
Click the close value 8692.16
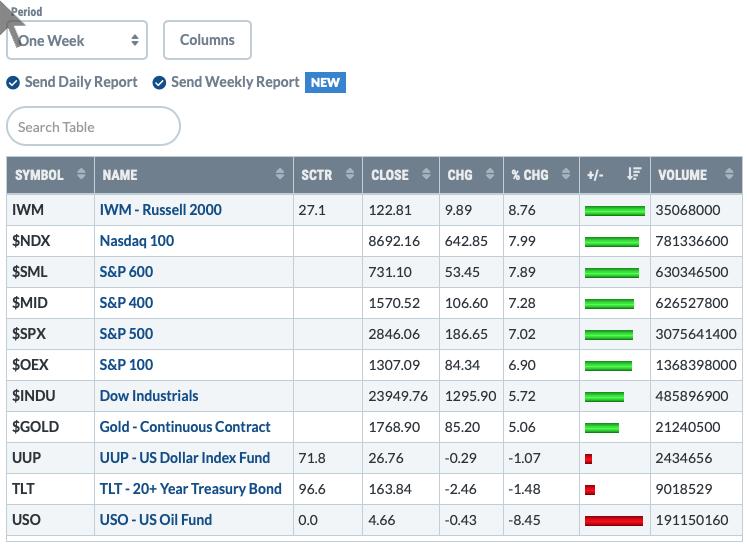point(394,241)
